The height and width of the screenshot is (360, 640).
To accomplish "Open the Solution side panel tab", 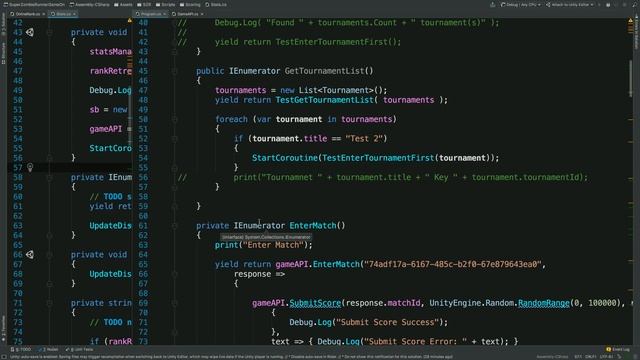I will click(x=3, y=24).
